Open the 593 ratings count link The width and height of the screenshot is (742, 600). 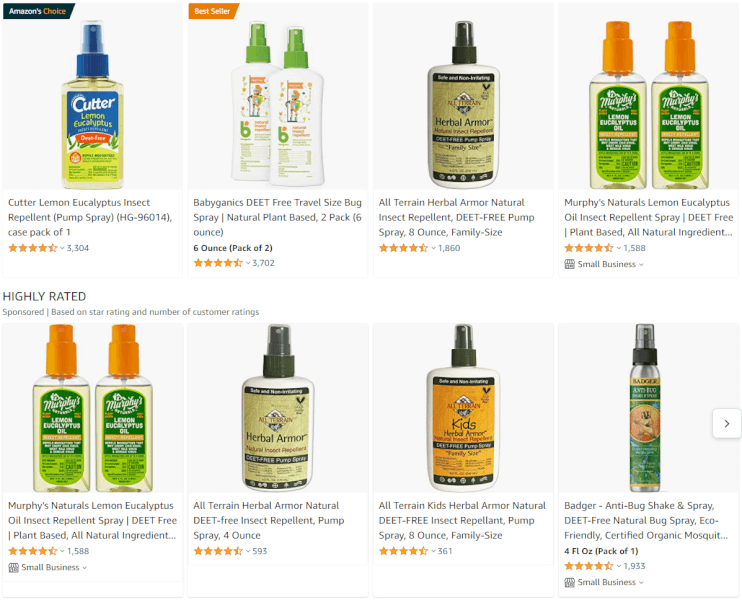click(259, 551)
